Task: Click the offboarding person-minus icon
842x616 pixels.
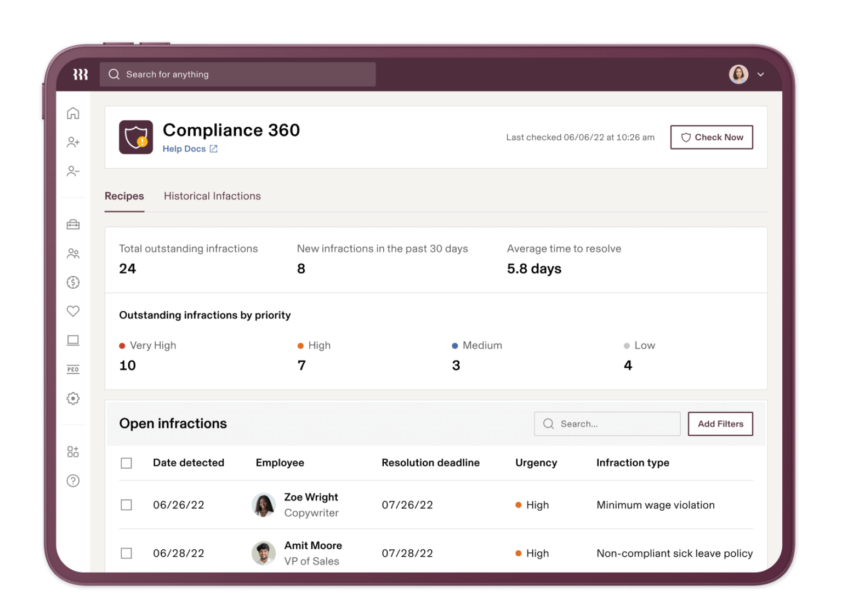Action: pos(73,171)
